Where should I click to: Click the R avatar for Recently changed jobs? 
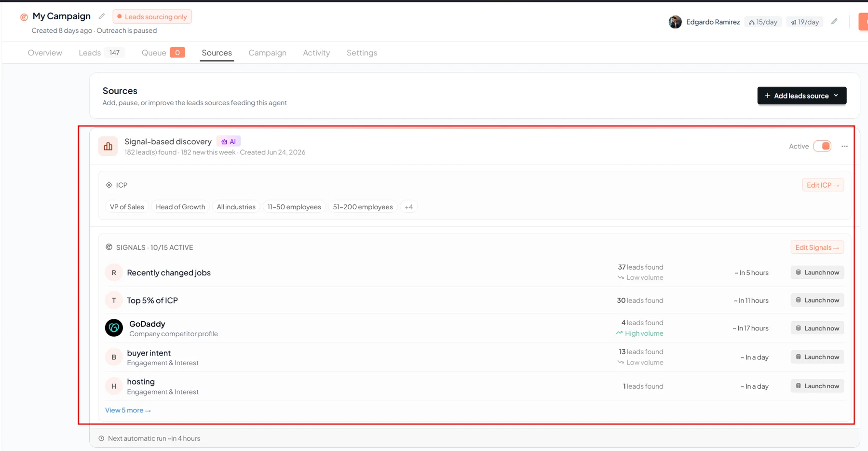(114, 273)
